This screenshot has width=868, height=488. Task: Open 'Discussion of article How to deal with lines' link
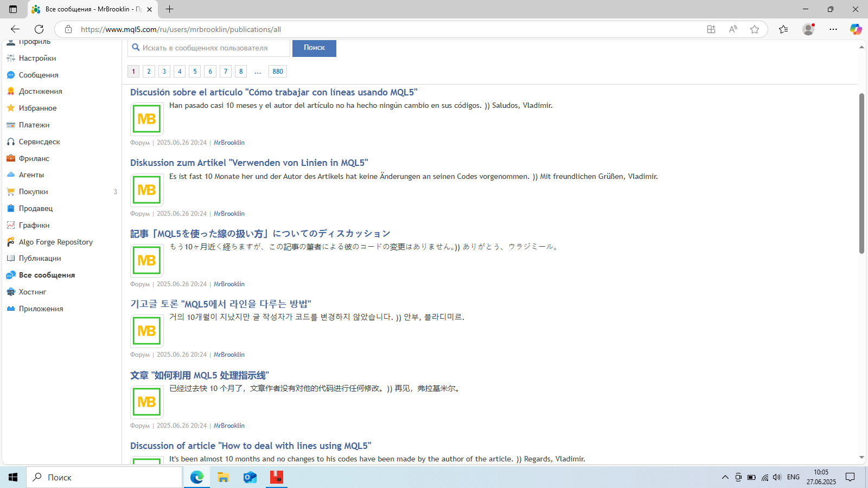coord(251,446)
